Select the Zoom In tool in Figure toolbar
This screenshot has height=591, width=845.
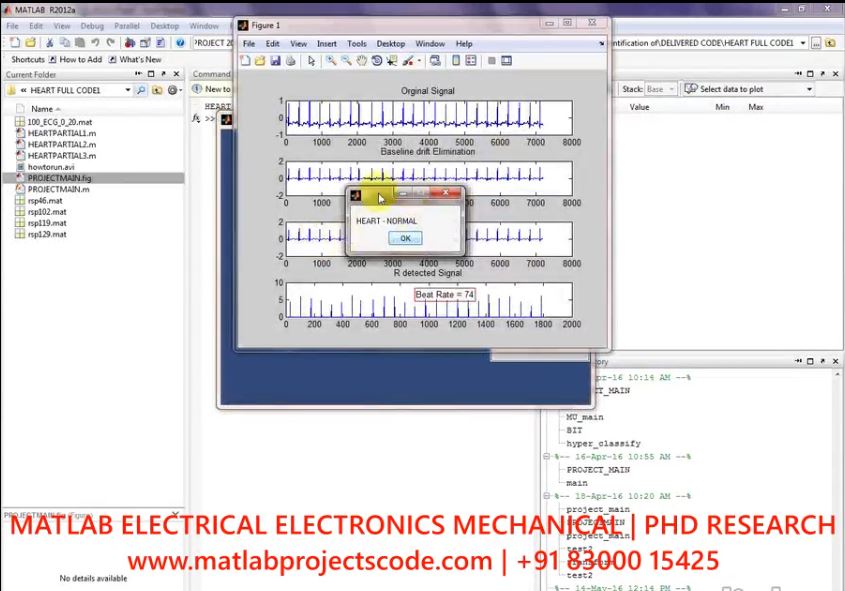[331, 60]
